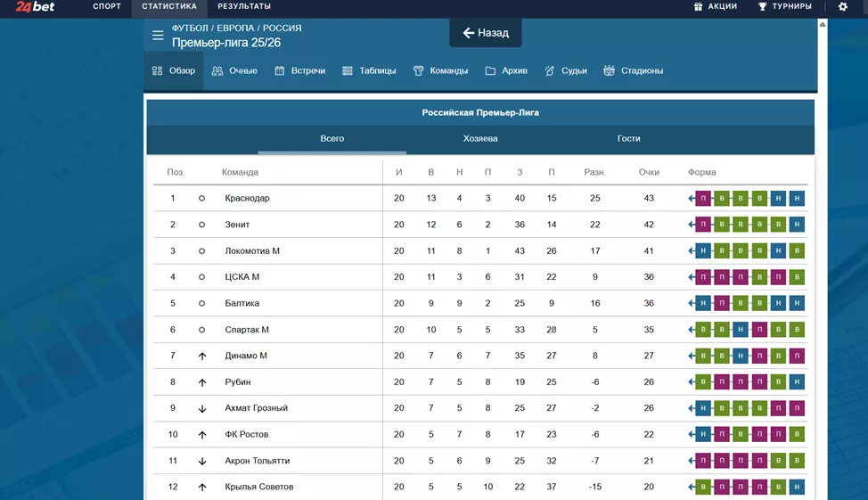
Task: Sort the table by Очки column header
Action: tap(649, 173)
